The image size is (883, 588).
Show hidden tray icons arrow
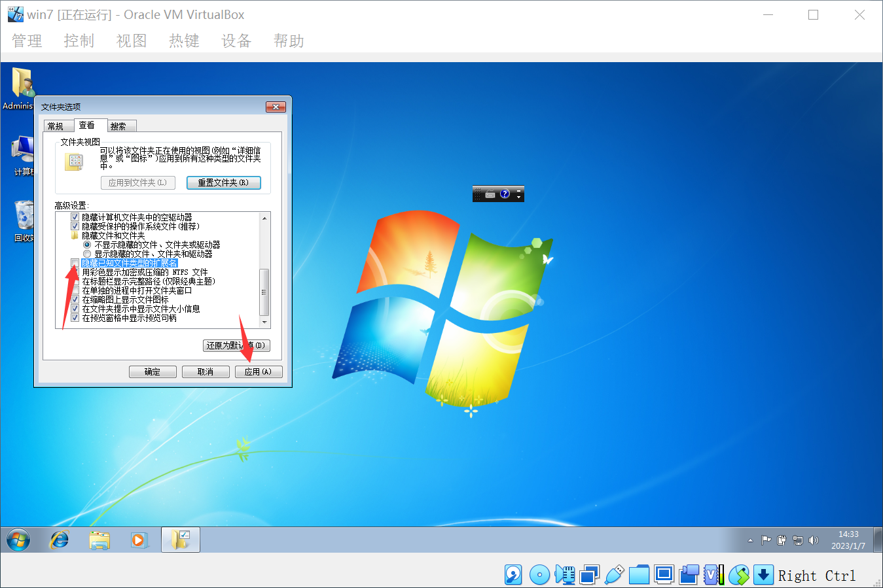(750, 541)
